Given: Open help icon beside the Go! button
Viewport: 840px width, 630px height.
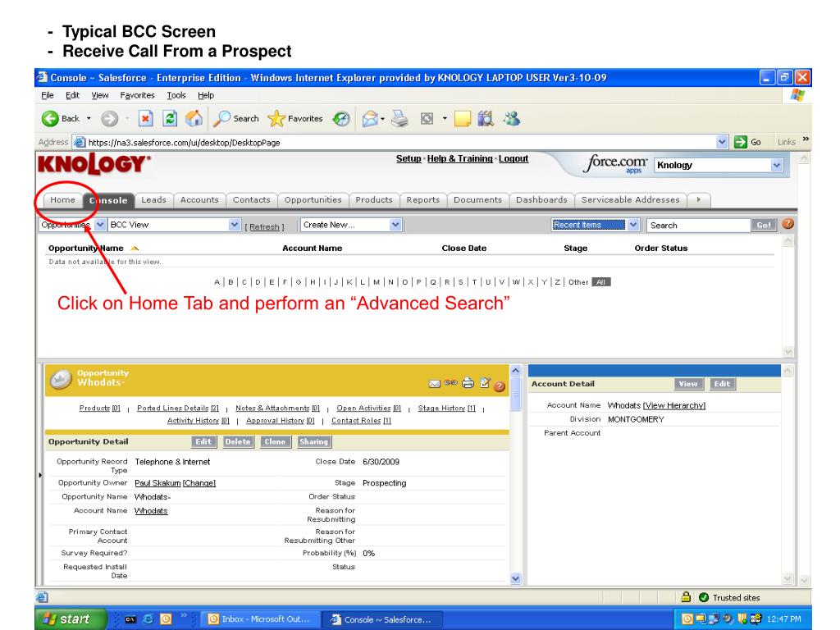Looking at the screenshot, I should click(x=787, y=224).
